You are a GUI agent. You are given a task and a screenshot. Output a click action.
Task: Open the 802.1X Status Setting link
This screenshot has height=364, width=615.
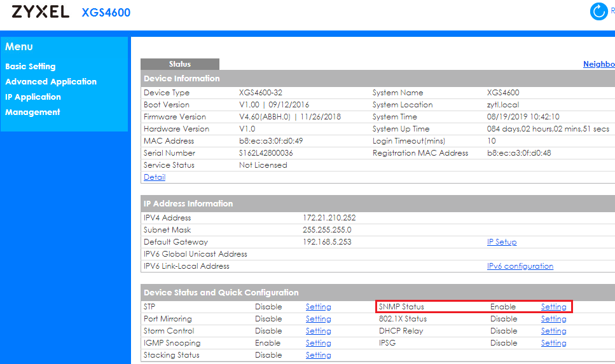tap(553, 319)
